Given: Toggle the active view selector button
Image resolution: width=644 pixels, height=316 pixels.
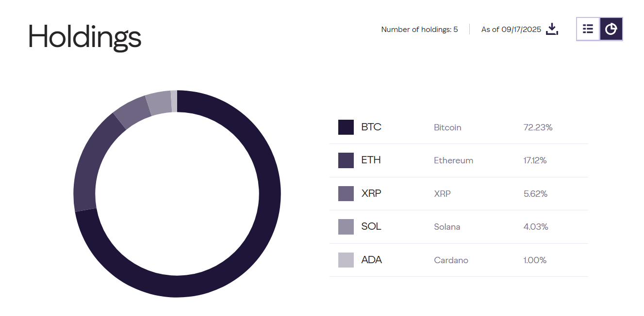Looking at the screenshot, I should 611,29.
